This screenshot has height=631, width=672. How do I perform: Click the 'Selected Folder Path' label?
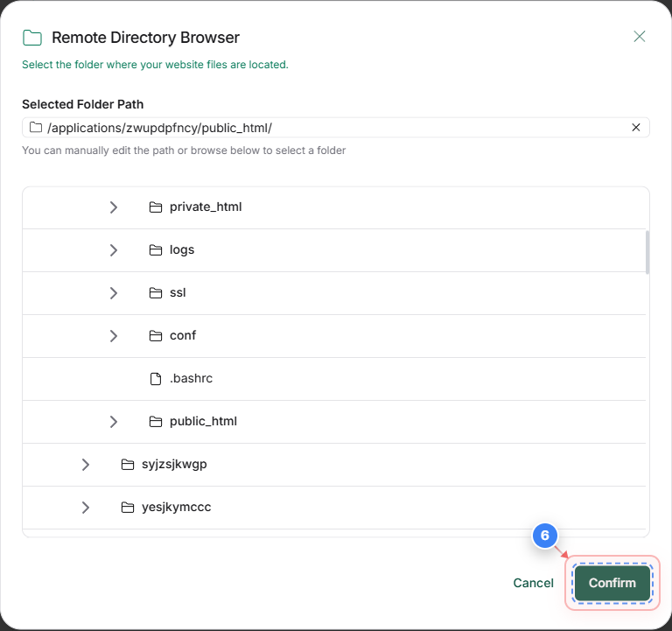pos(83,104)
